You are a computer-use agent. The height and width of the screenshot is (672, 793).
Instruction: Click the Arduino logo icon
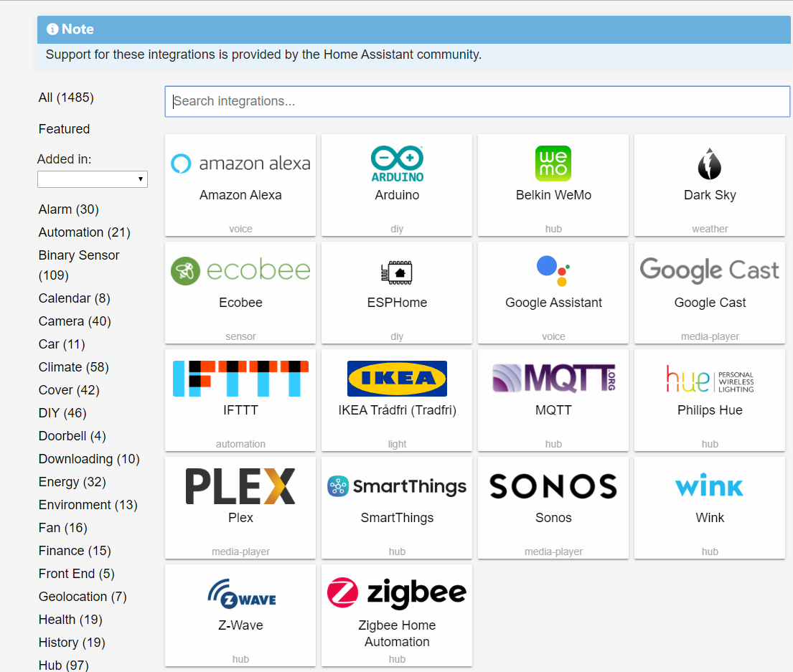[x=397, y=164]
